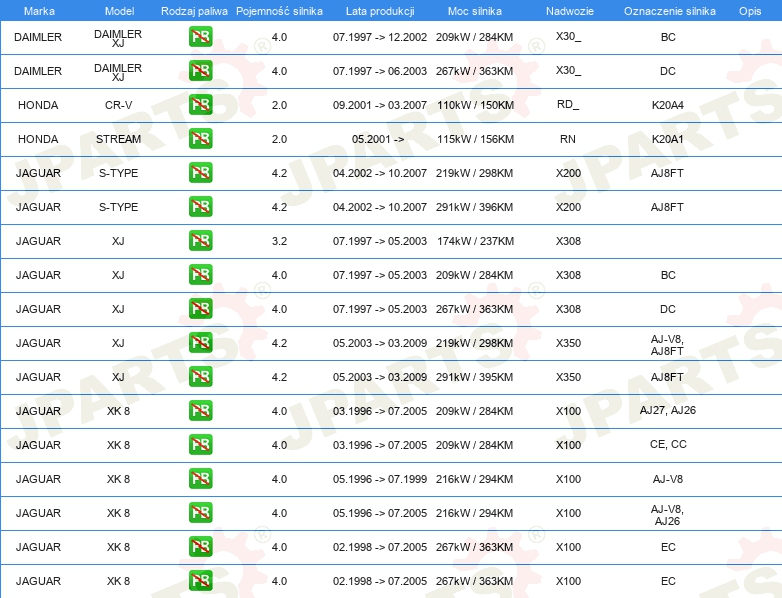Click the 174kW / 237KM power cell
The height and width of the screenshot is (598, 782).
476,241
